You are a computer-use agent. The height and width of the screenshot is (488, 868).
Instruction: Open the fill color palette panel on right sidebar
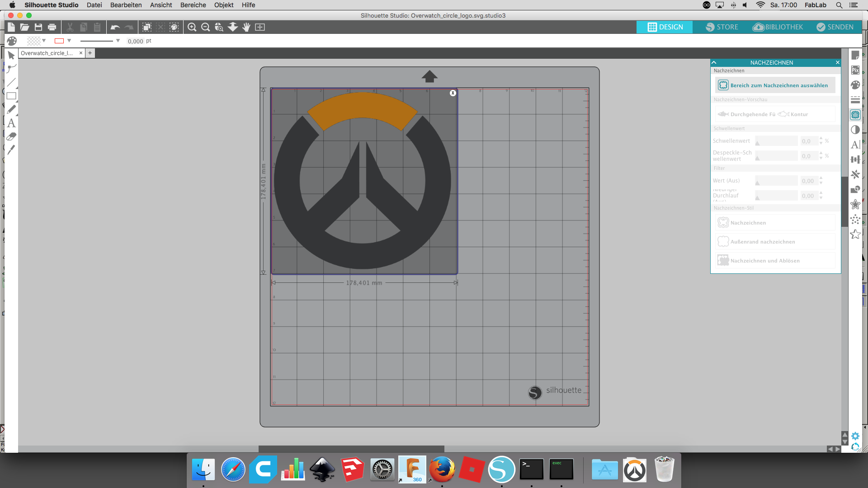coord(855,85)
